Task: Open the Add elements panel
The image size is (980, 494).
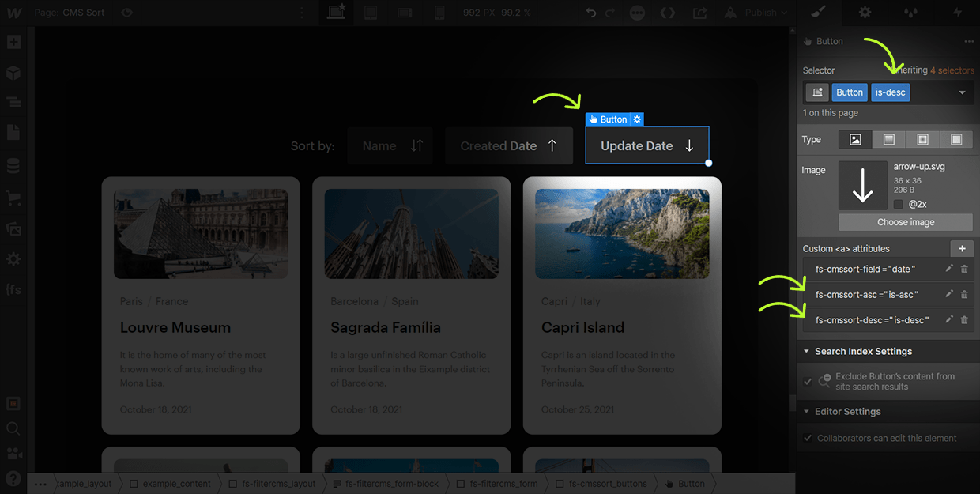Action: coord(13,43)
